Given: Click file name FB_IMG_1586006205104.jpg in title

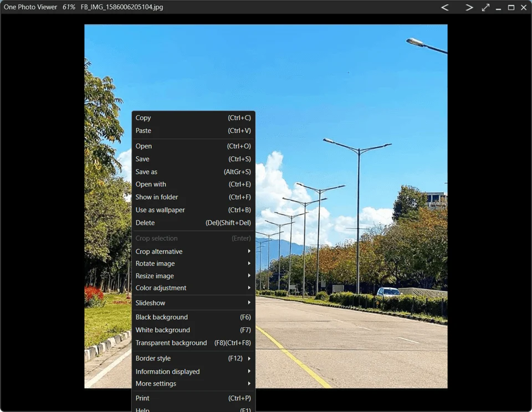Looking at the screenshot, I should tap(122, 7).
